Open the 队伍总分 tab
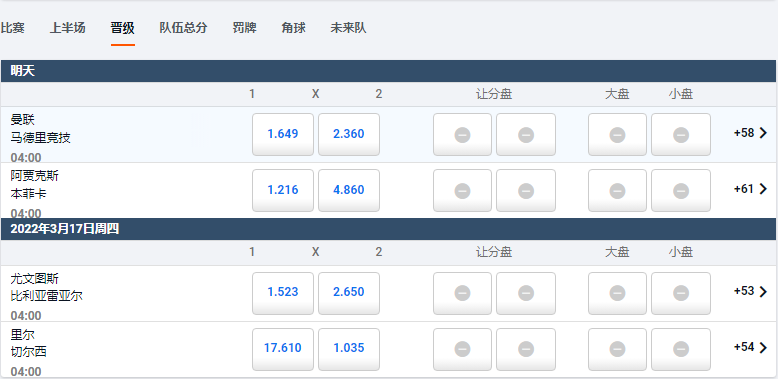The height and width of the screenshot is (379, 778). pyautogui.click(x=183, y=28)
